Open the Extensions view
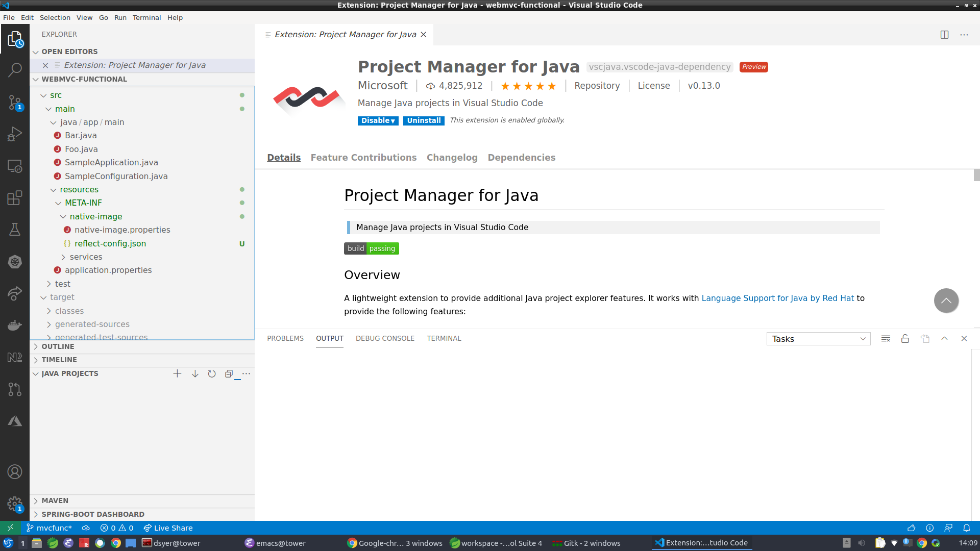 click(x=15, y=198)
